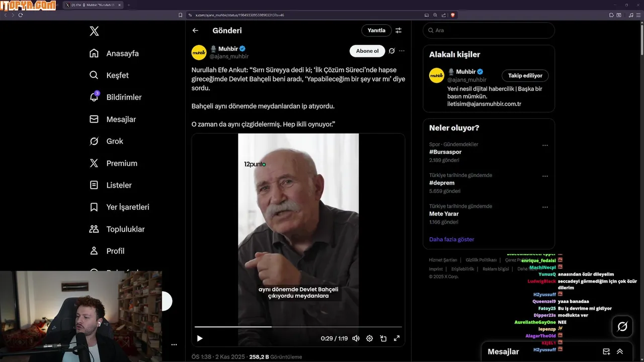Viewport: 644px width, 362px height.
Task: Toggle the video to fullscreen
Action: (396, 338)
